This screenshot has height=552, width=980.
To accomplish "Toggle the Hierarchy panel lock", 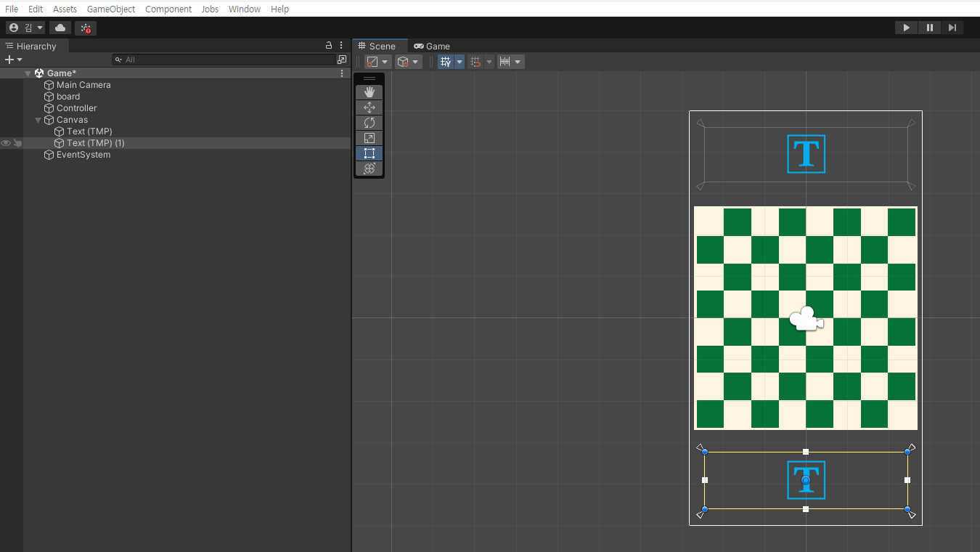I will [329, 45].
